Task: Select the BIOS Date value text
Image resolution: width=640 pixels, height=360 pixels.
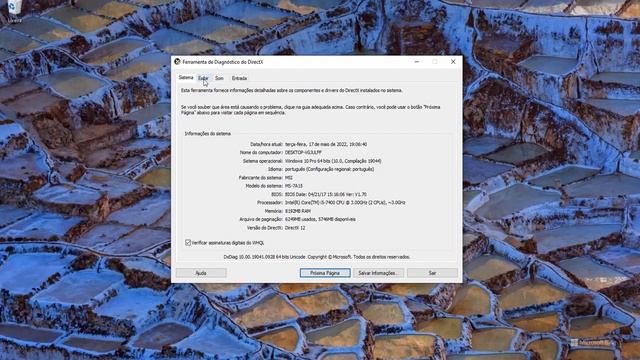Action: tap(326, 194)
